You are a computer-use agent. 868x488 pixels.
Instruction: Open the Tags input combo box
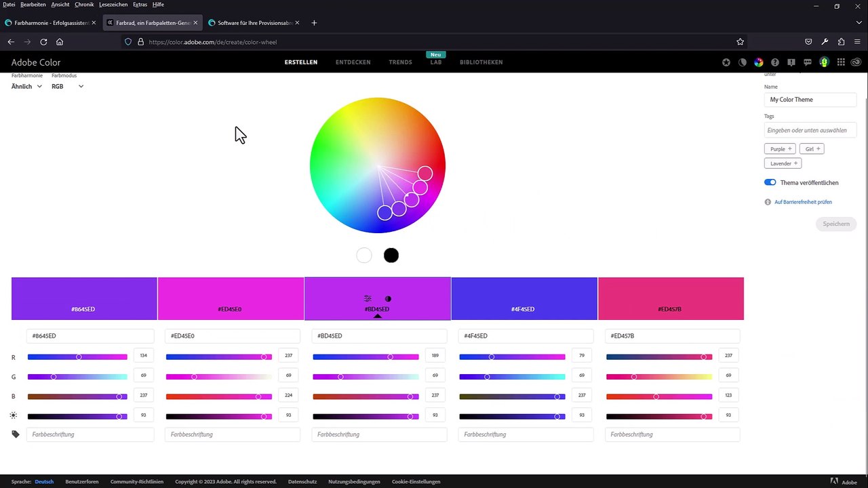pos(810,129)
